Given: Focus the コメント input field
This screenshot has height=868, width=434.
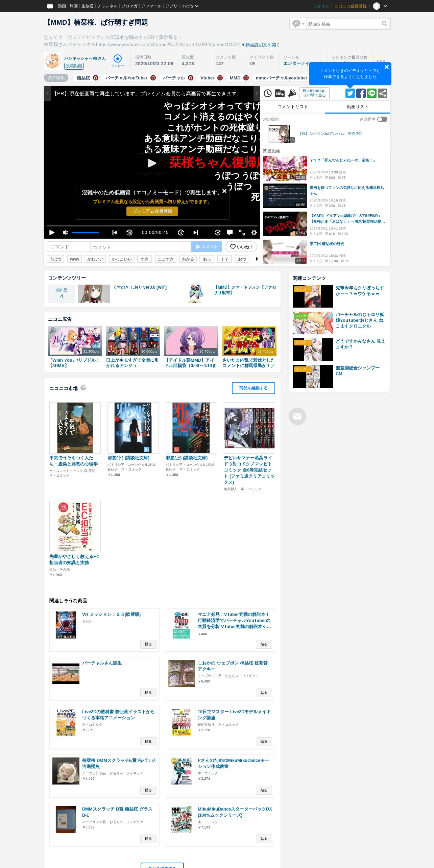Looking at the screenshot, I should pos(141,247).
